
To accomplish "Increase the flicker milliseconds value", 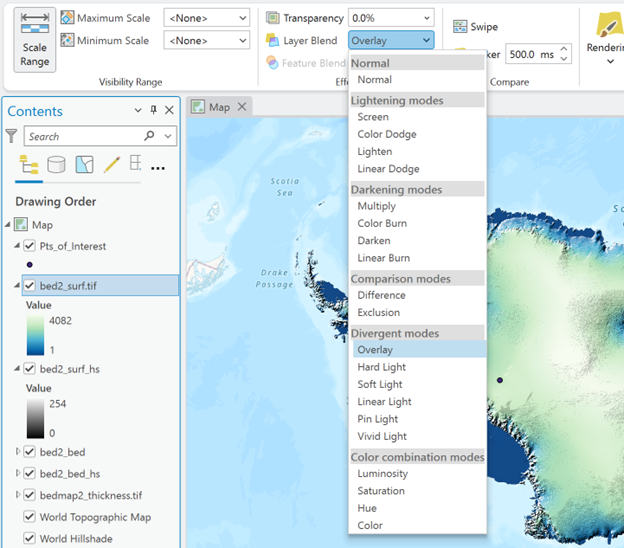I will [564, 49].
